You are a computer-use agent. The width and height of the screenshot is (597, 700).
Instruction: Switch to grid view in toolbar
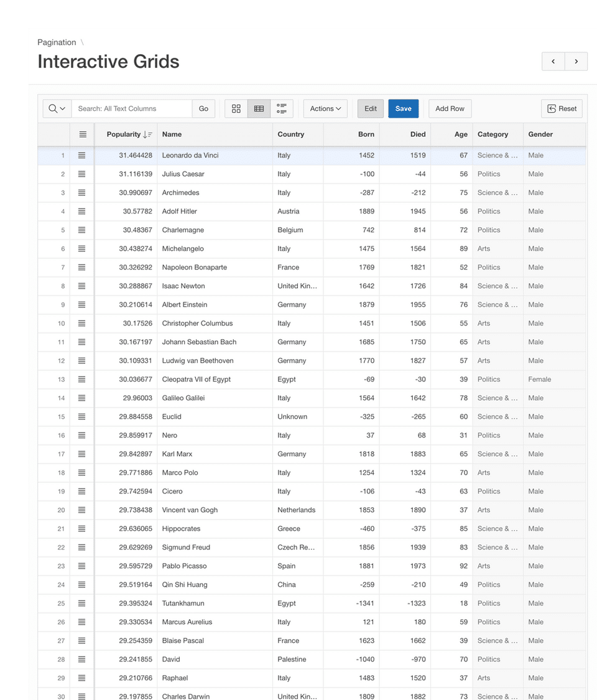click(259, 108)
